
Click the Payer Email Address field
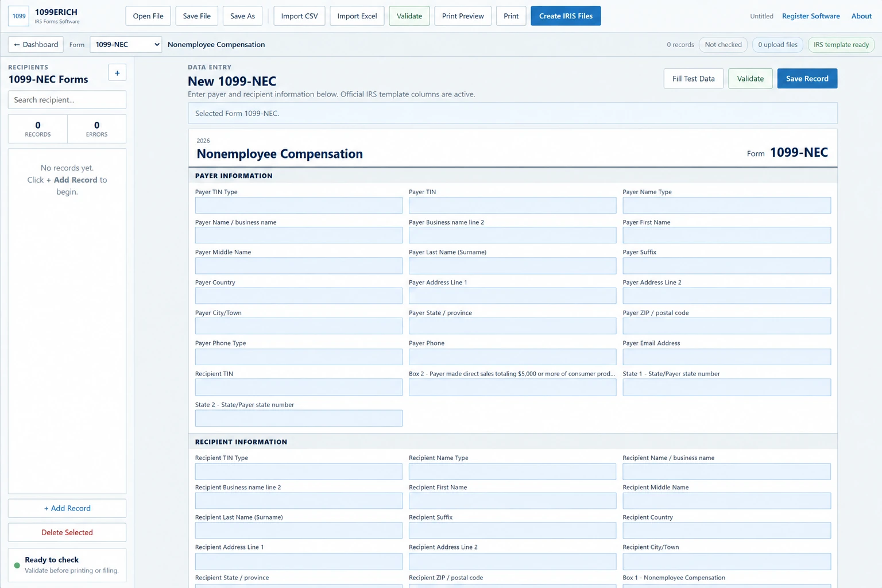point(726,357)
